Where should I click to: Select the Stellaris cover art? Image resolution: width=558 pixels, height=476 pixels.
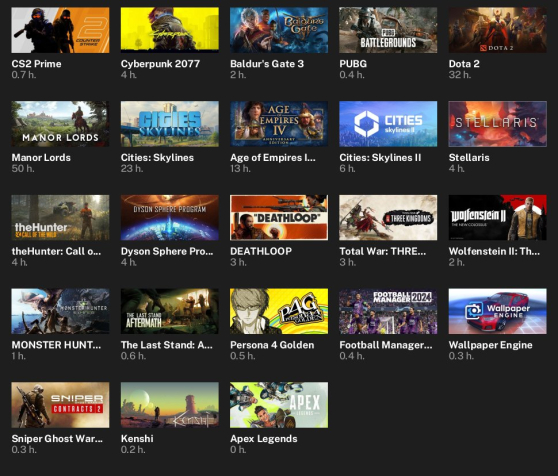(498, 124)
